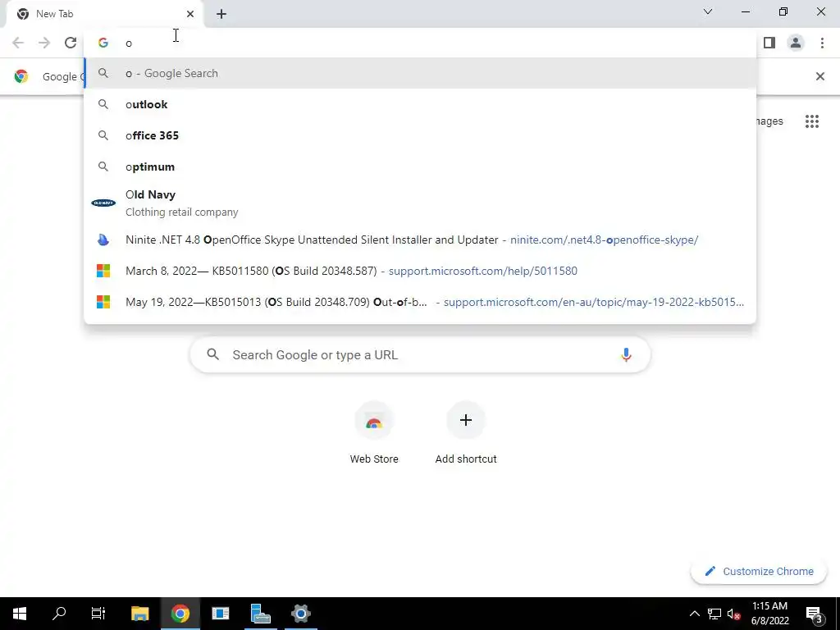Open the Settings gear taskbar icon

pos(300,614)
